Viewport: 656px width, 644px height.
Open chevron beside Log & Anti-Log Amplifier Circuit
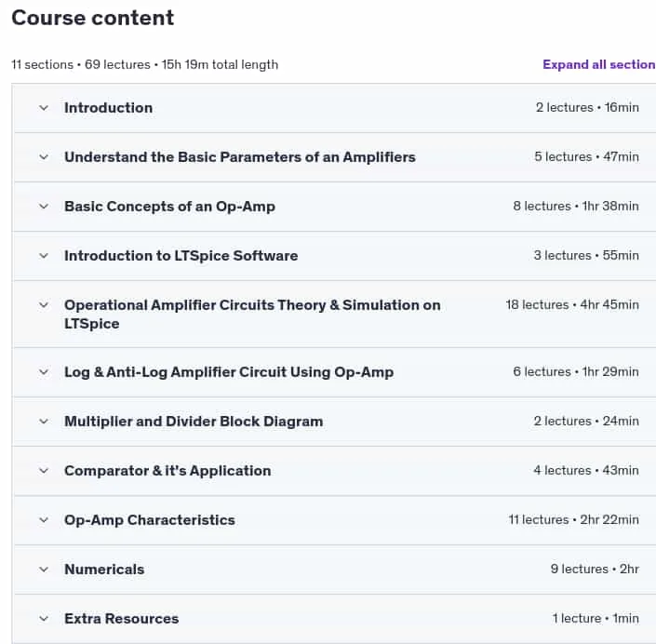[x=44, y=372]
